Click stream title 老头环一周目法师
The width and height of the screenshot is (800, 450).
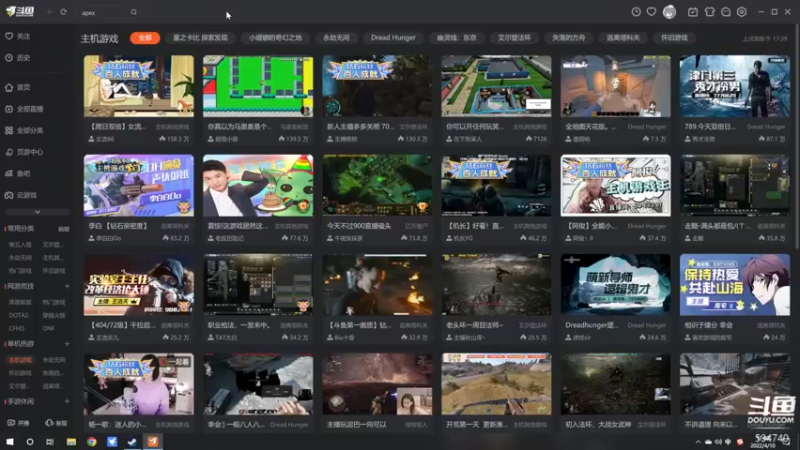474,325
